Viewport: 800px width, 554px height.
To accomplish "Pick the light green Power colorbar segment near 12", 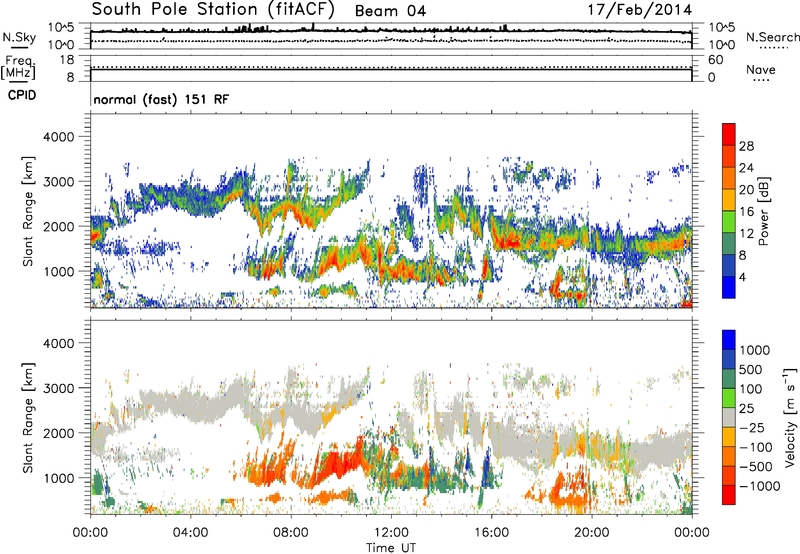I will [729, 222].
